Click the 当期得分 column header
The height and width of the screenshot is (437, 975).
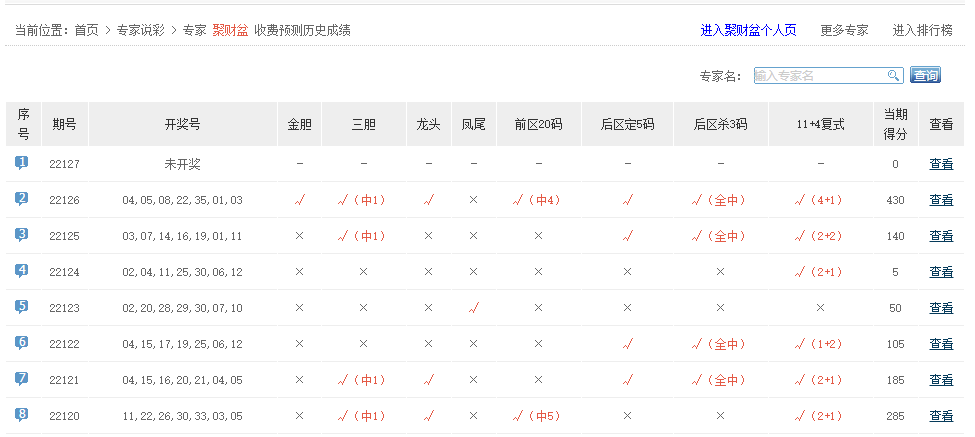tap(895, 124)
